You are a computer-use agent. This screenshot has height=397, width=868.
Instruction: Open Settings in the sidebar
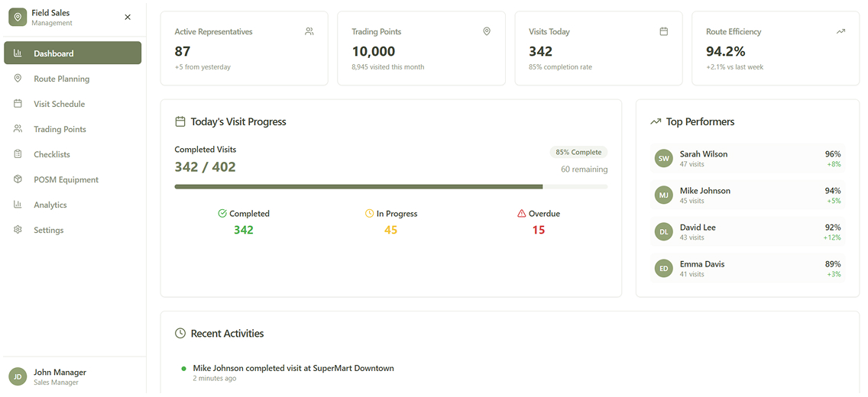pos(48,230)
